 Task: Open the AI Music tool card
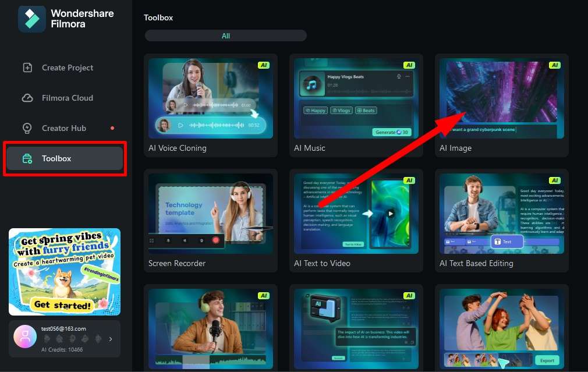356,105
